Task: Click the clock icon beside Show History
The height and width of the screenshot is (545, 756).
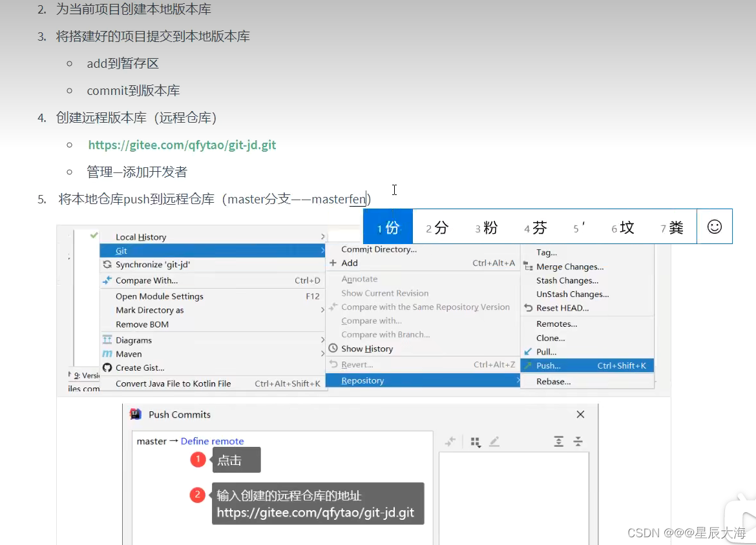Action: (x=333, y=348)
